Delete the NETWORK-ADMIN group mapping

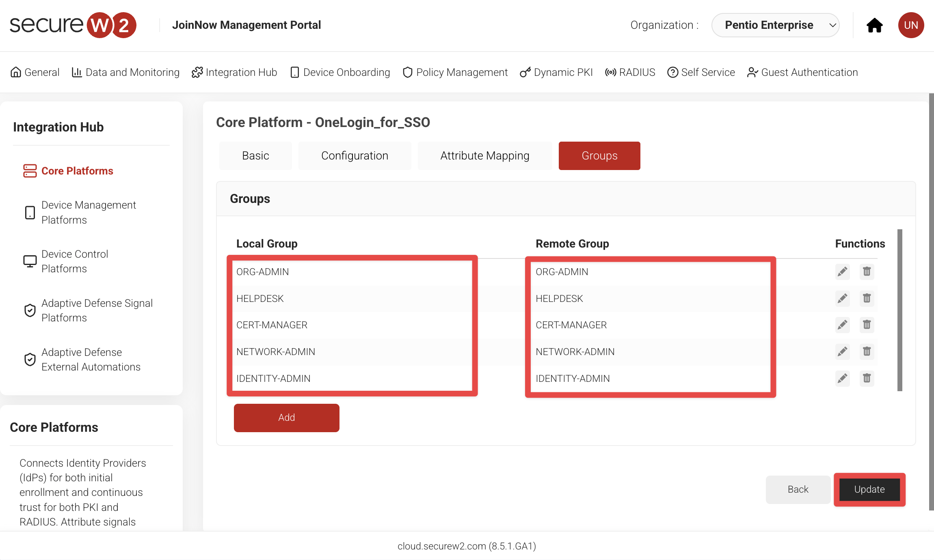[867, 351]
